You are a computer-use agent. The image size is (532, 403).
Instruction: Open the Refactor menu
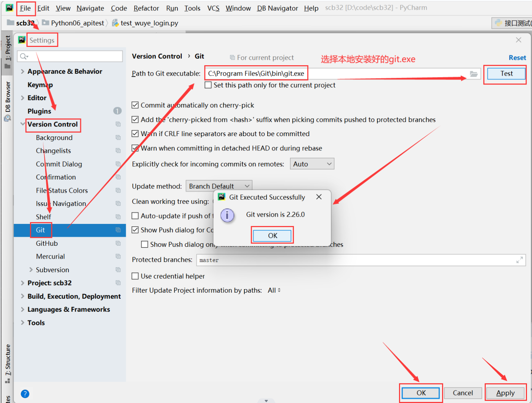pyautogui.click(x=146, y=8)
